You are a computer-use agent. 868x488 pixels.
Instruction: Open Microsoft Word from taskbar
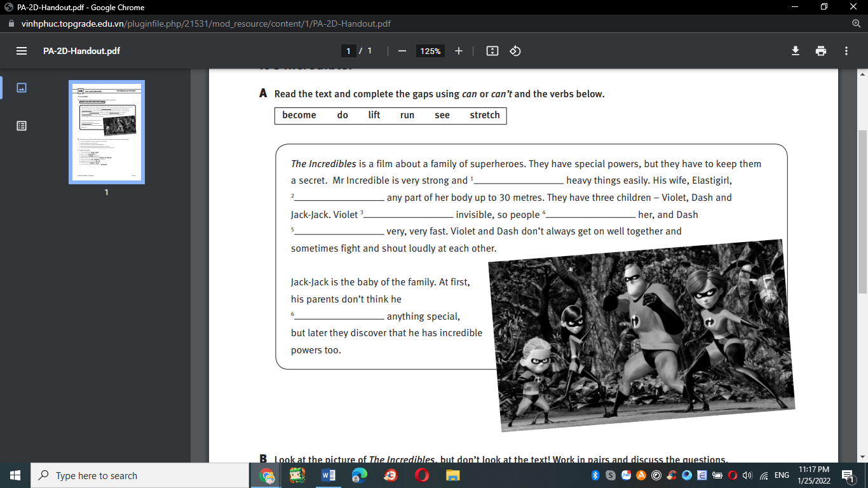click(329, 475)
